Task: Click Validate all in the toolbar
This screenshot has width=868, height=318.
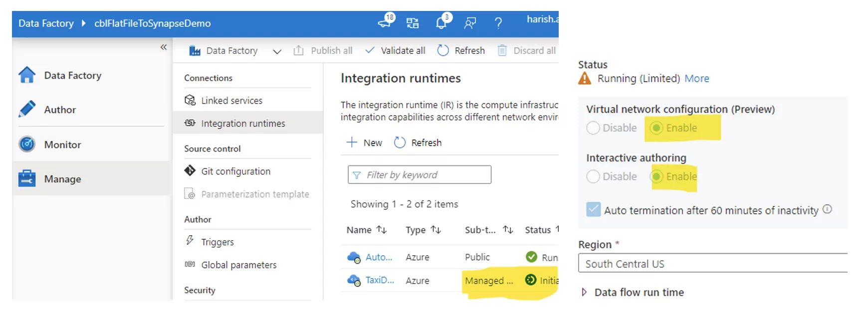Action: (x=395, y=50)
